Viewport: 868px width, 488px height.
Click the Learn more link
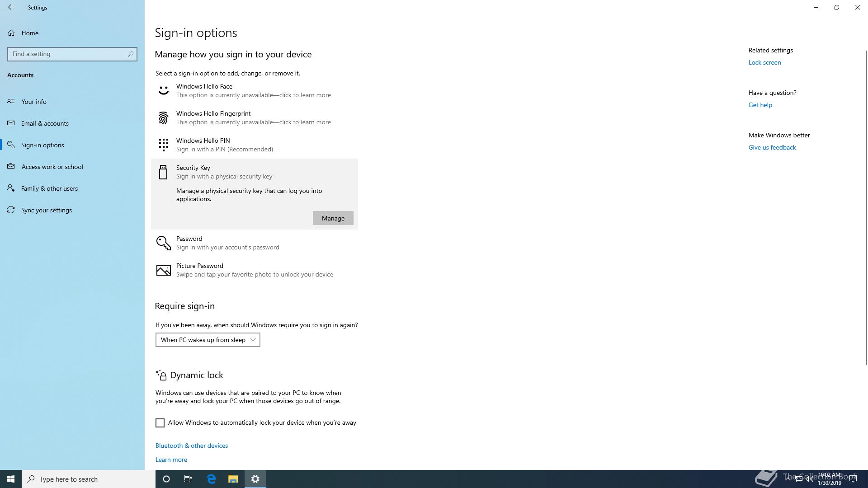point(171,460)
